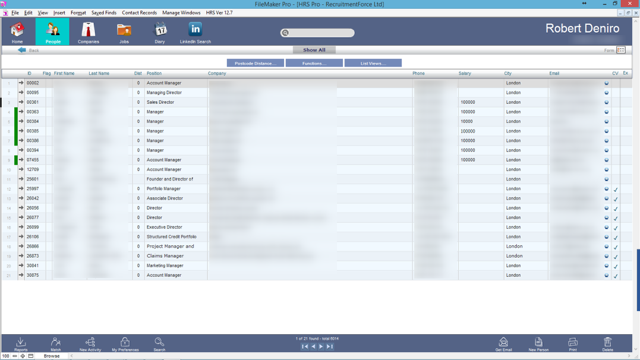This screenshot has height=360, width=640.
Task: Sort by the City column header
Action: (507, 73)
